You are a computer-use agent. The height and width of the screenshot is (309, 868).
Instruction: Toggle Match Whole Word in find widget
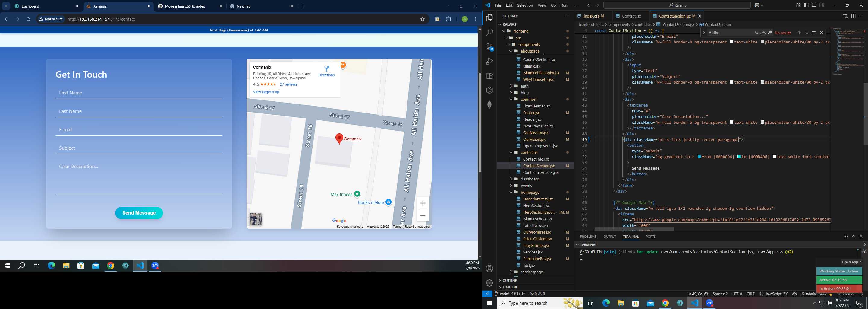tap(763, 33)
